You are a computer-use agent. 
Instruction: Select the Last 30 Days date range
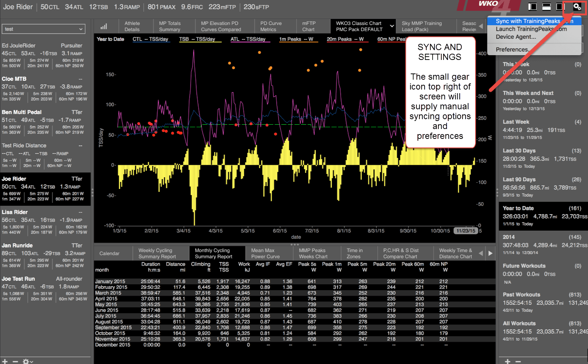point(543,158)
